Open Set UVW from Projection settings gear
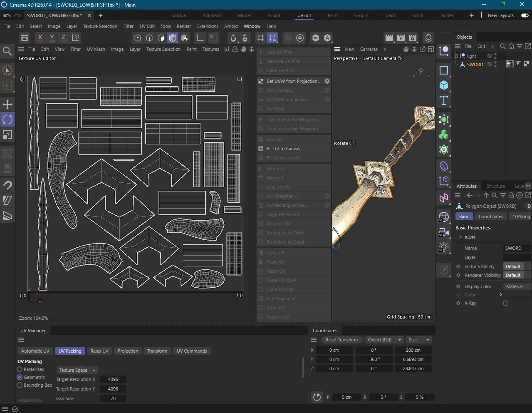Screen dimensions: 532x413 [x=327, y=81]
